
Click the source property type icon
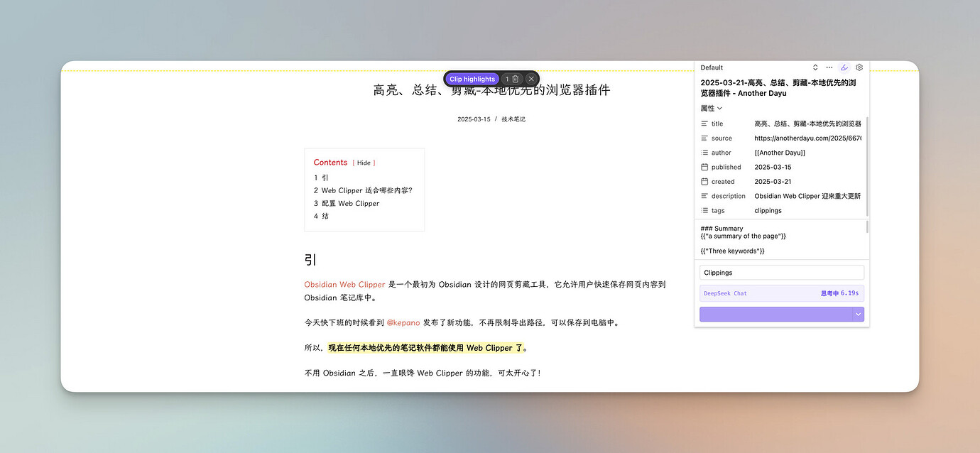click(704, 138)
